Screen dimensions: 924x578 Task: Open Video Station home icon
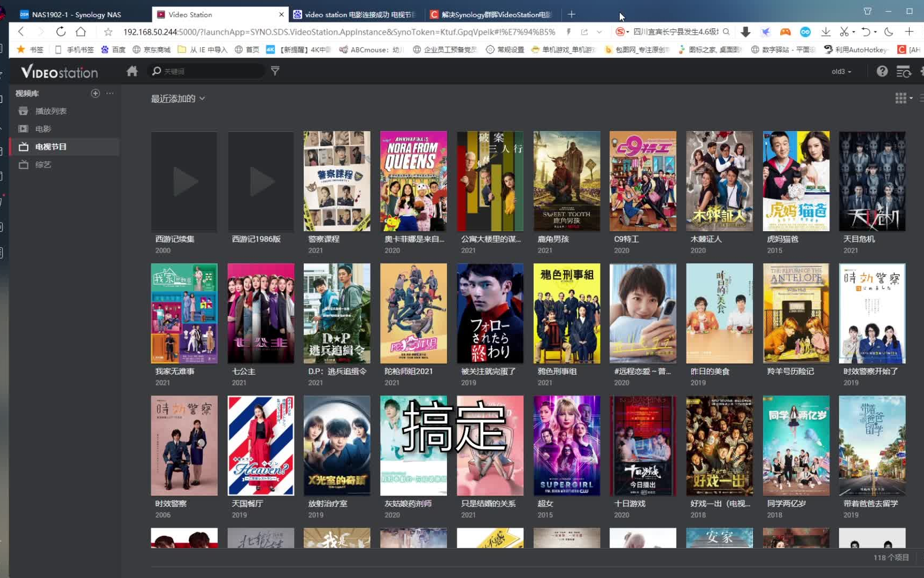coord(132,71)
